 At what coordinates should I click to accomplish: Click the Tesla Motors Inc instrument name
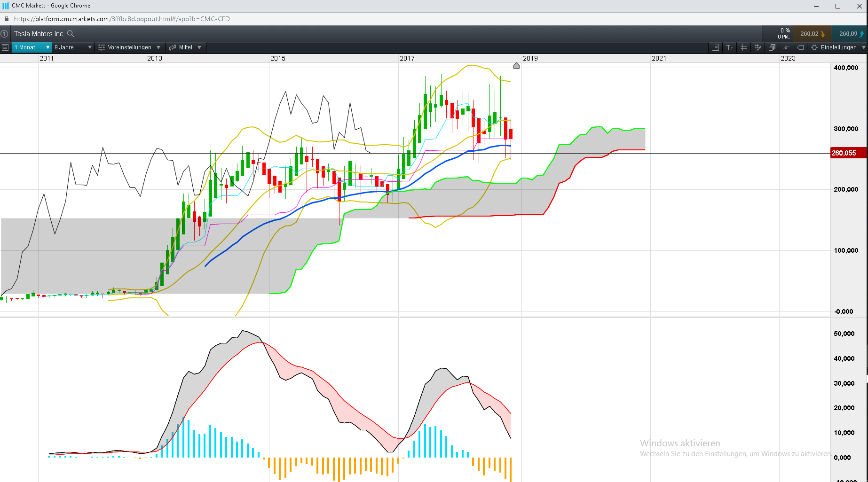point(39,34)
